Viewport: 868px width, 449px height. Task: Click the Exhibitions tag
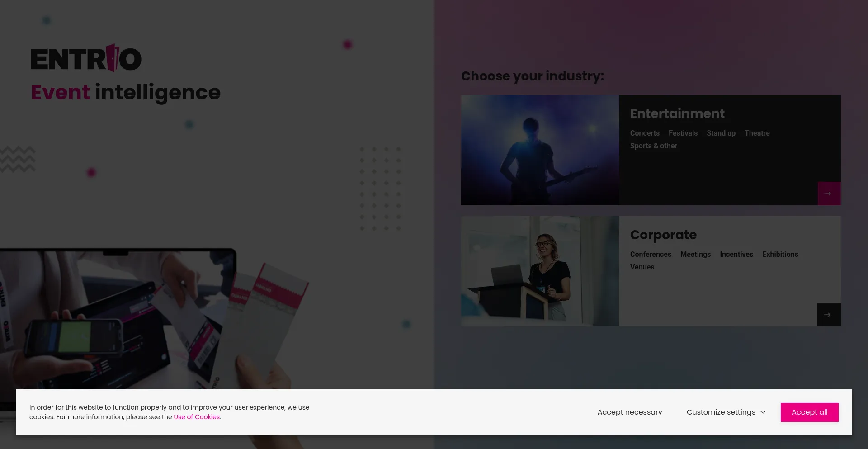tap(780, 255)
